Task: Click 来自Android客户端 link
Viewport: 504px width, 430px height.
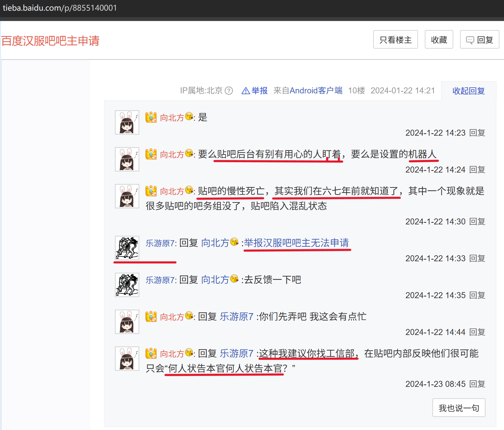Action: [308, 91]
